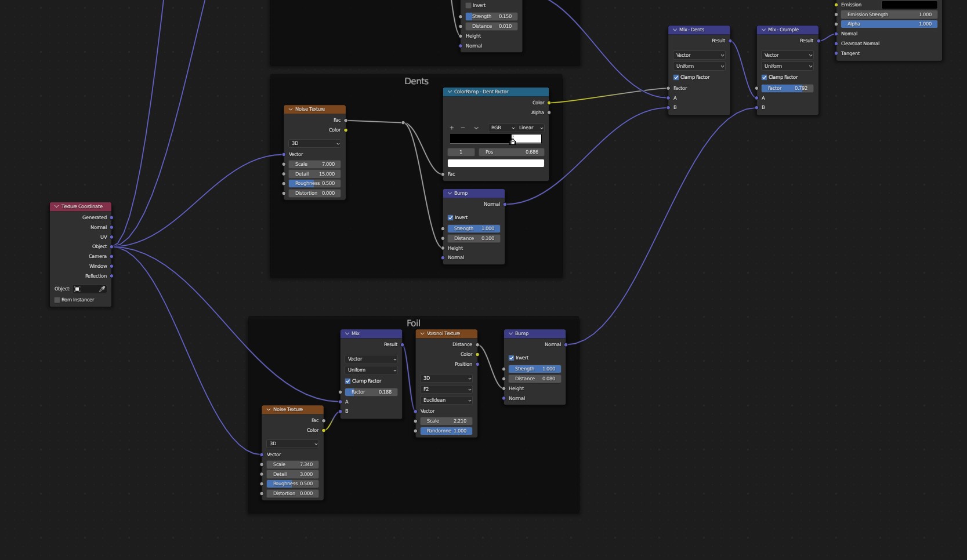Select the Dents frame label
Screen dimensions: 967x560
click(417, 81)
